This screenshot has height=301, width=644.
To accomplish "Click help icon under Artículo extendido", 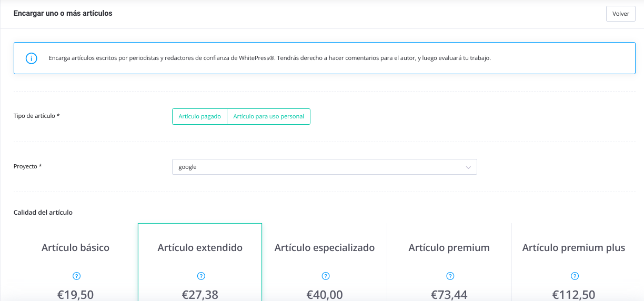I will click(201, 276).
